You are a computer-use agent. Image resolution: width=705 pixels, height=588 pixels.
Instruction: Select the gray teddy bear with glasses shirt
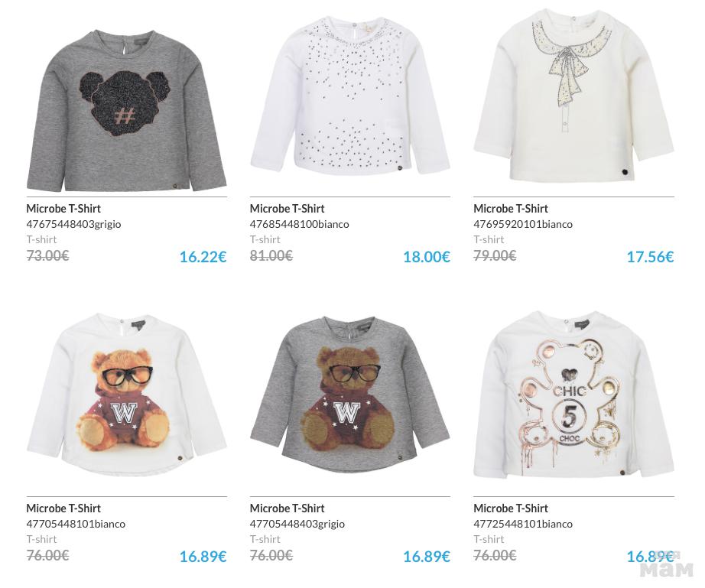pyautogui.click(x=349, y=395)
